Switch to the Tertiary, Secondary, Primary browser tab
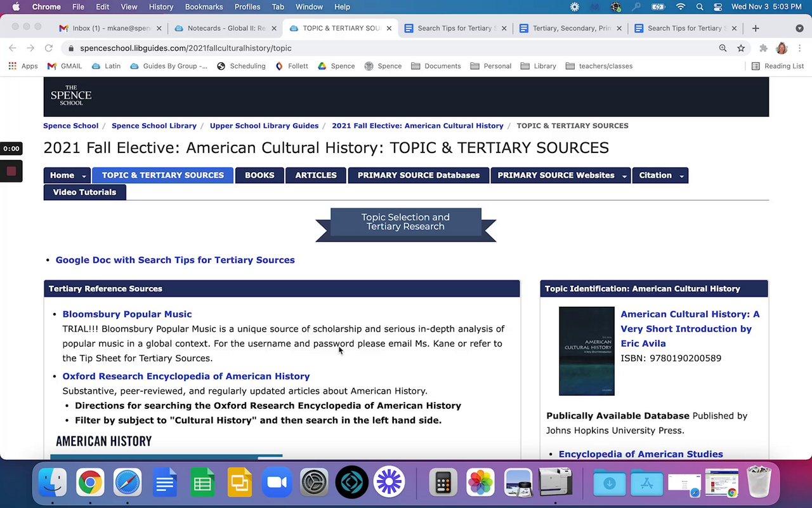The width and height of the screenshot is (812, 508). 572,28
